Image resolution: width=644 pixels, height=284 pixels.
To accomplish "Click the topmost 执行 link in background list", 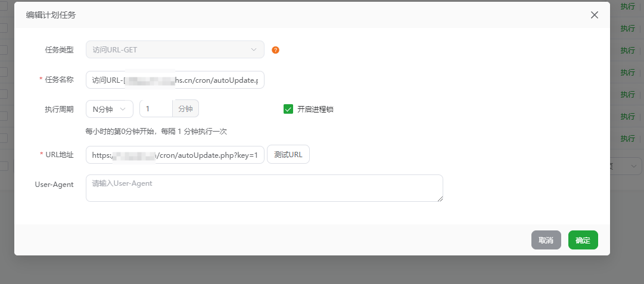I will [627, 7].
